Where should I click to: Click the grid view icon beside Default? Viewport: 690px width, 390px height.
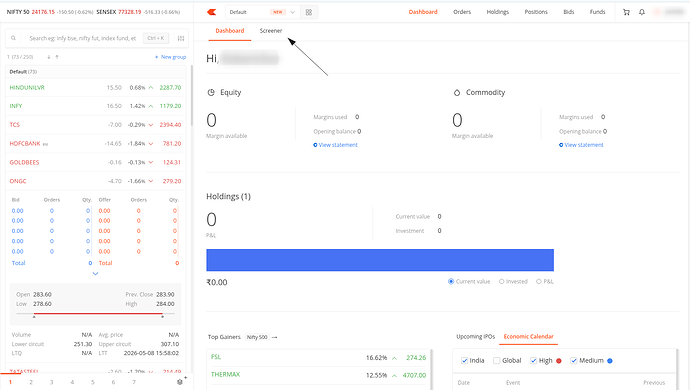point(309,12)
